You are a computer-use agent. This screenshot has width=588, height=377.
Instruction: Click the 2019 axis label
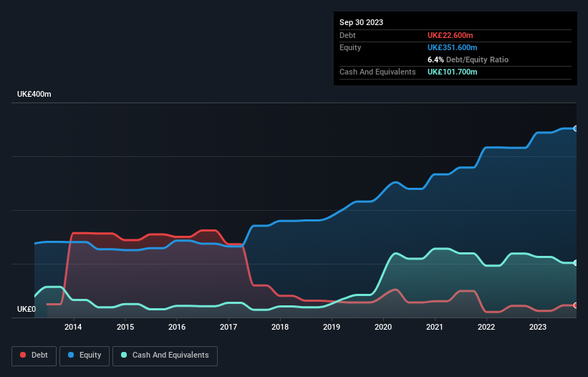[x=332, y=327]
